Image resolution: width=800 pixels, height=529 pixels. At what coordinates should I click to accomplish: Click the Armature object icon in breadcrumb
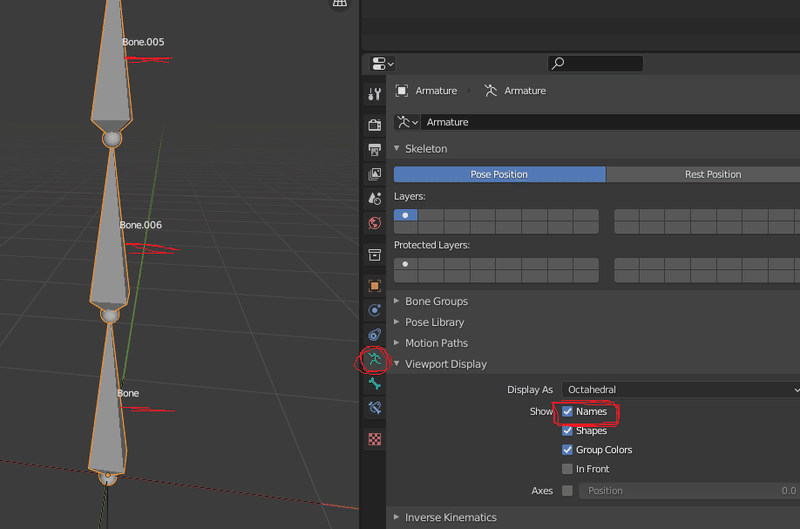tap(402, 91)
